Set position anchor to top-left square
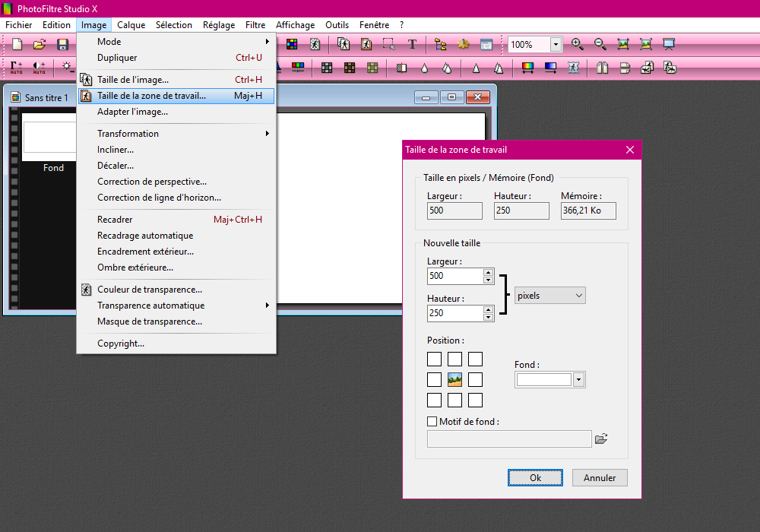 click(x=434, y=359)
